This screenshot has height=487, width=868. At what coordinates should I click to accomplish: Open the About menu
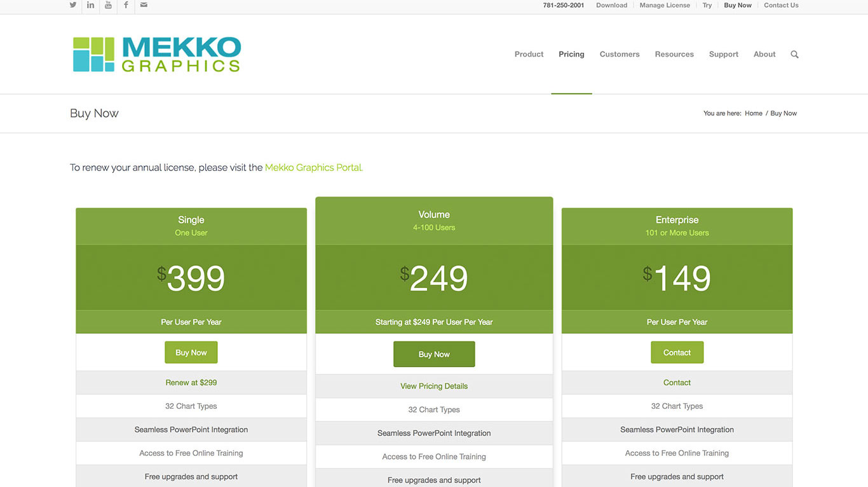764,55
